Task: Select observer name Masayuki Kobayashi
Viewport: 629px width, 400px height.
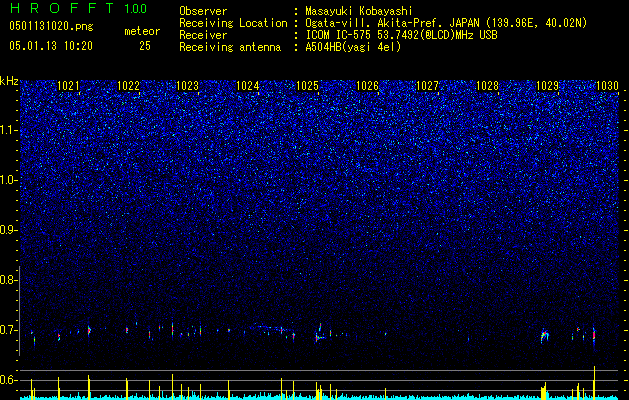Action: (359, 11)
